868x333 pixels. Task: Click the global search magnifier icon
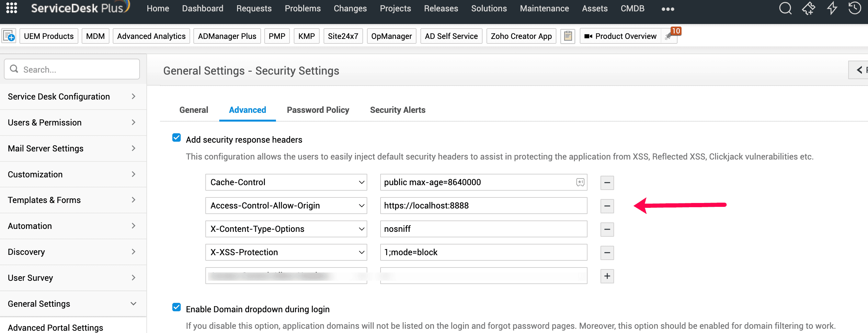point(785,8)
